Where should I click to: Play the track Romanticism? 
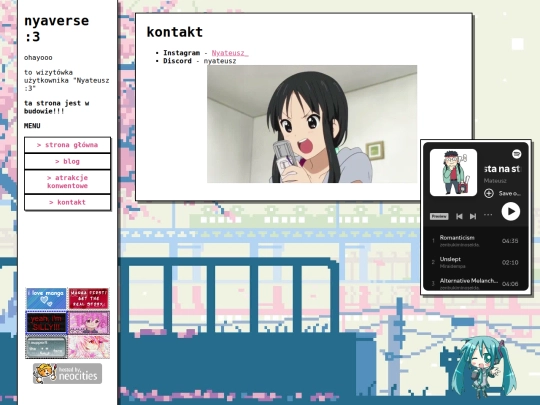click(x=475, y=241)
